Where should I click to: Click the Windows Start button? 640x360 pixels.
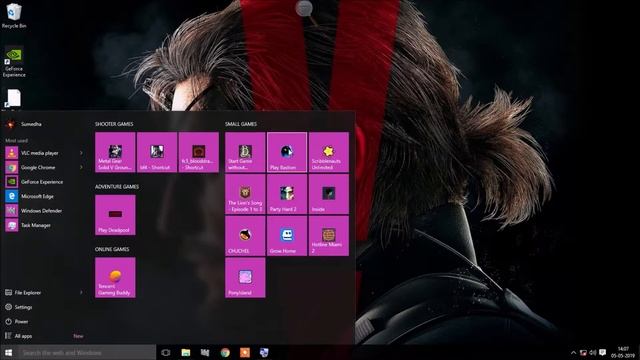pyautogui.click(x=8, y=353)
